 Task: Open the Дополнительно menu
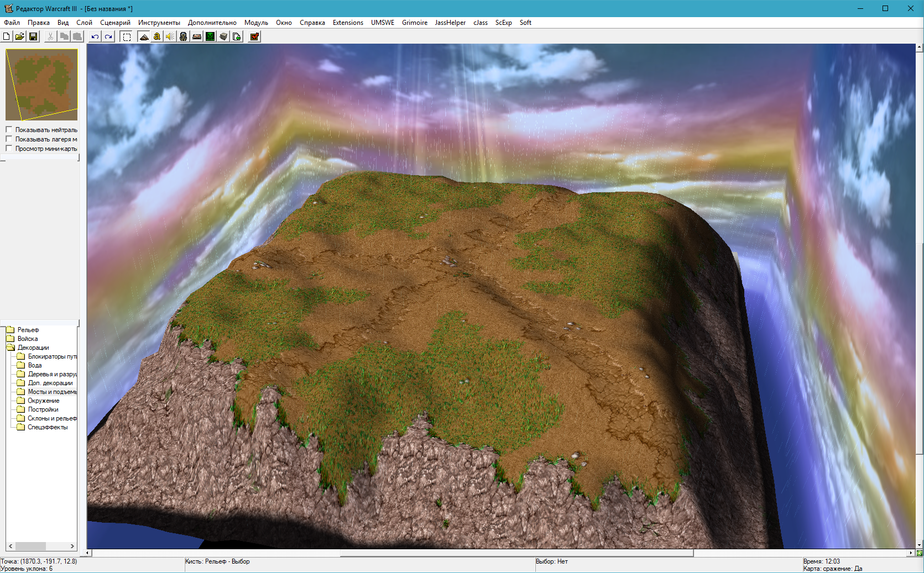[212, 23]
